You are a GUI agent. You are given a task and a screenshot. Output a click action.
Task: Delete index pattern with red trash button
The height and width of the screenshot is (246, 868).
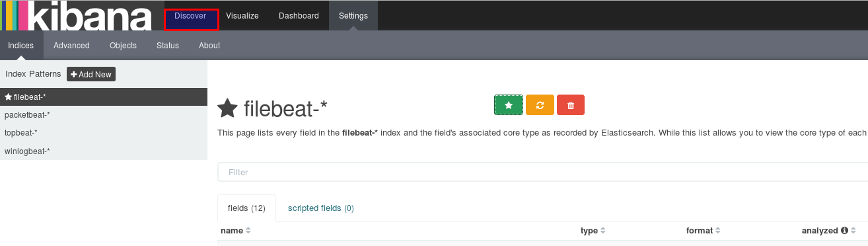571,105
